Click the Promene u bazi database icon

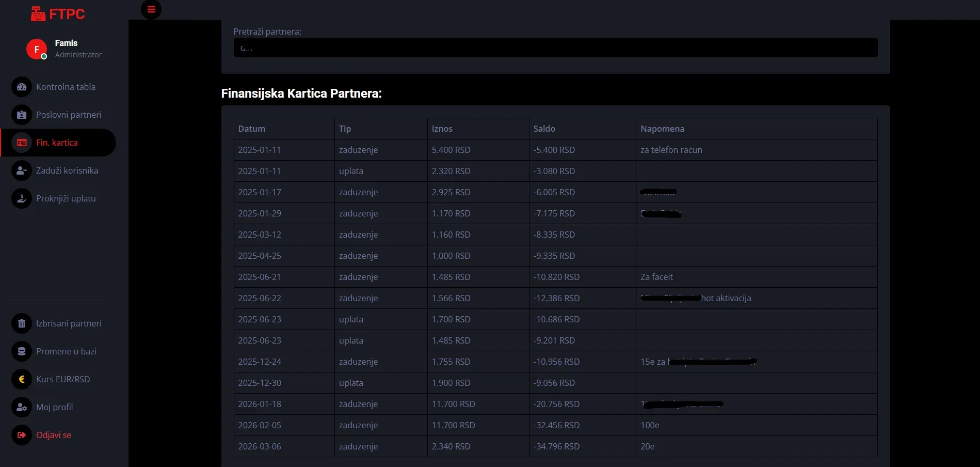pos(22,351)
